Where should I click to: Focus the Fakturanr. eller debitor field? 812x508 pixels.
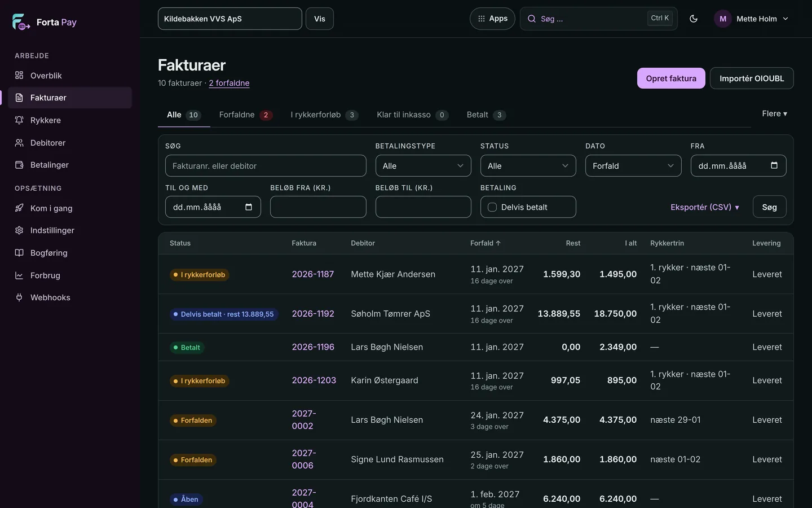point(266,166)
